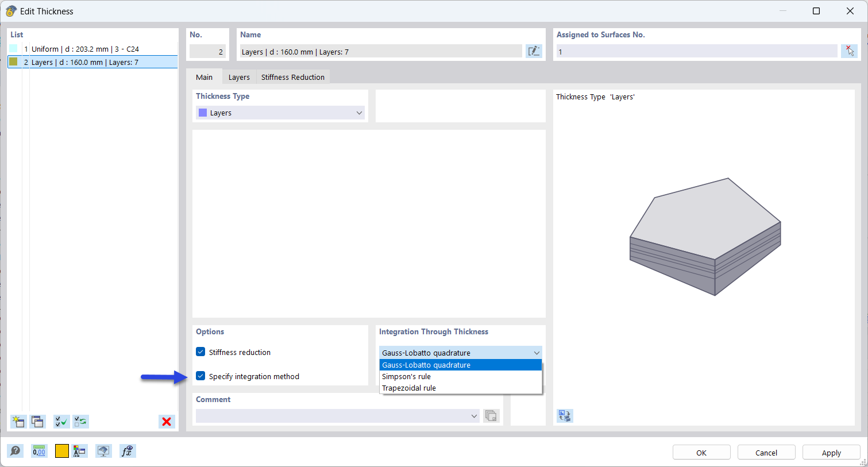Screen dimensions: 868x467
Task: Open the Stiffness Reduction tab
Action: point(292,76)
